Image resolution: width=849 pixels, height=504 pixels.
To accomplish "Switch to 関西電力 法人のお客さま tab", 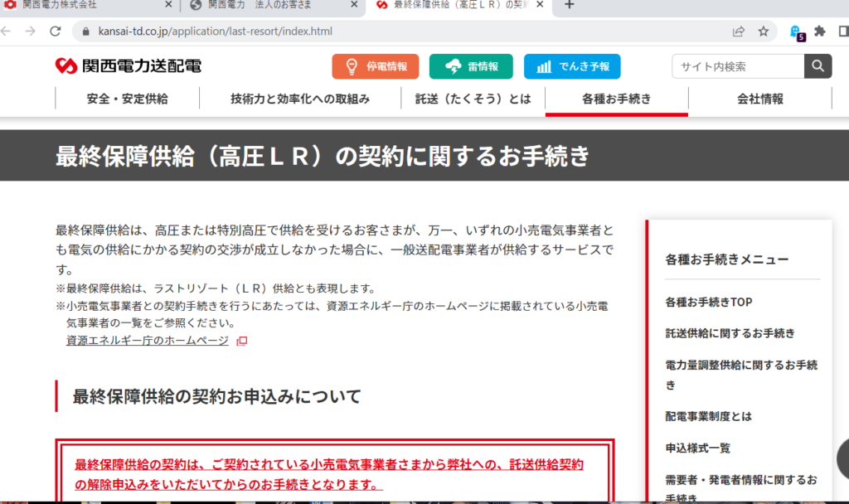I will click(265, 5).
